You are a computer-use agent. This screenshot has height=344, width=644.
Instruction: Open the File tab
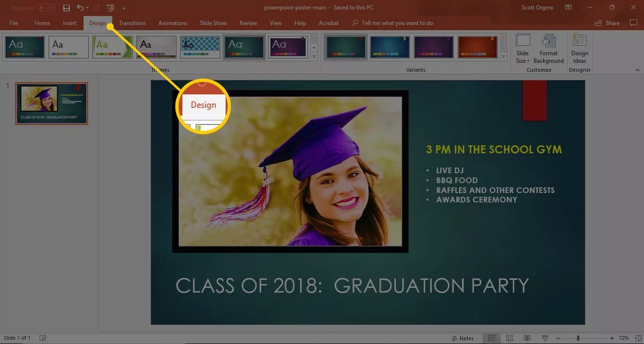(x=14, y=23)
